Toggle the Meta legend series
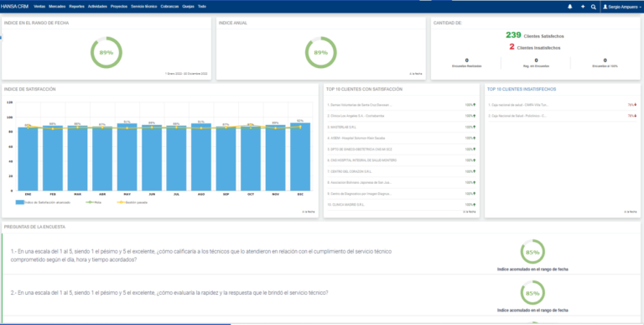This screenshot has width=644, height=325. (x=94, y=202)
